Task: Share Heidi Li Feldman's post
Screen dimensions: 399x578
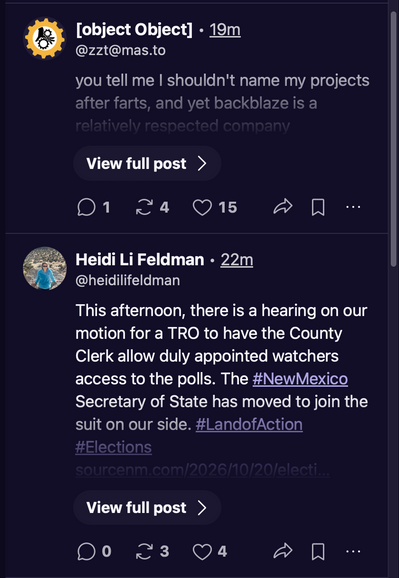Action: click(x=283, y=551)
